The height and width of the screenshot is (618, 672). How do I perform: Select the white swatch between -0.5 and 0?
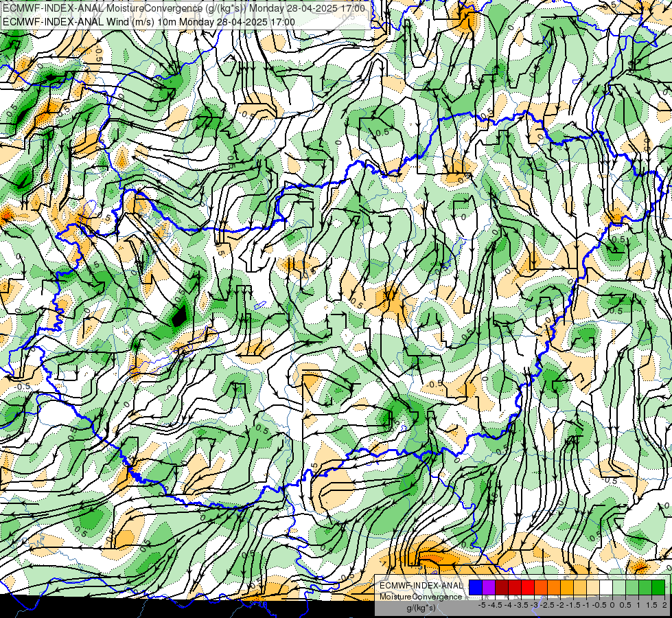(606, 588)
